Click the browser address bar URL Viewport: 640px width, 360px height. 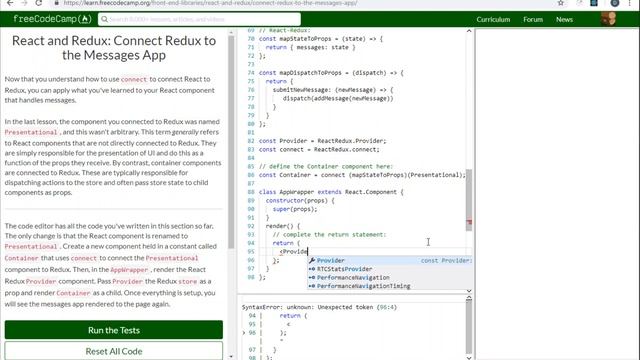[x=210, y=3]
